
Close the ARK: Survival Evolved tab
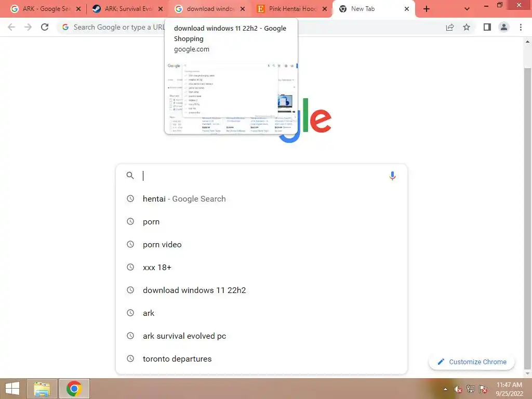(161, 9)
